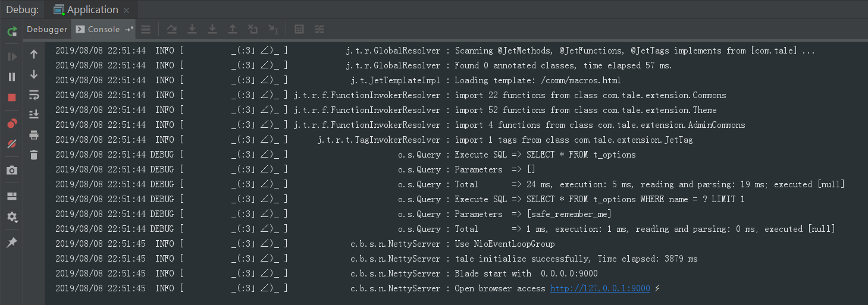Click the up arrow in console gutter
Image resolution: width=868 pixels, height=305 pixels.
tap(34, 54)
